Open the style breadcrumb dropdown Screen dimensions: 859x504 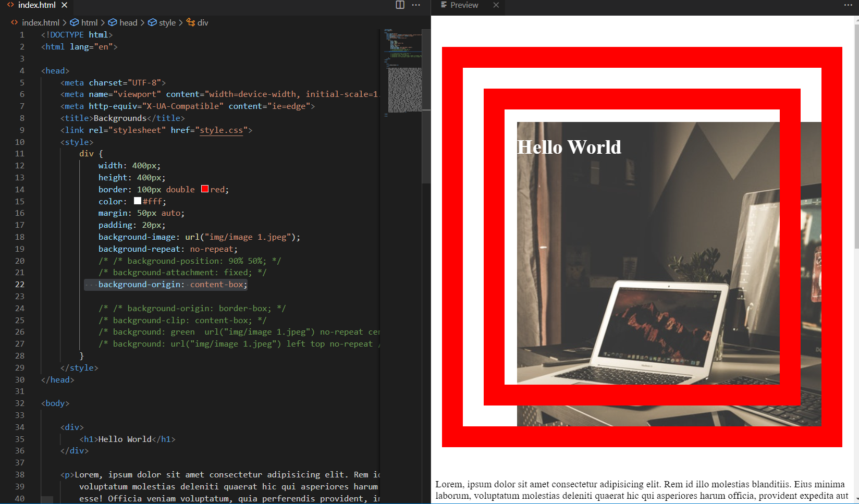click(x=167, y=22)
